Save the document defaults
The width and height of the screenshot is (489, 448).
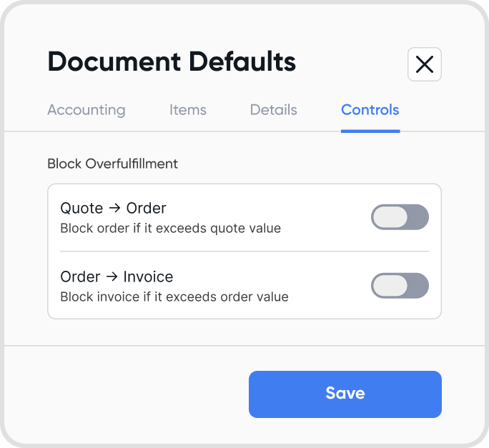(x=345, y=394)
